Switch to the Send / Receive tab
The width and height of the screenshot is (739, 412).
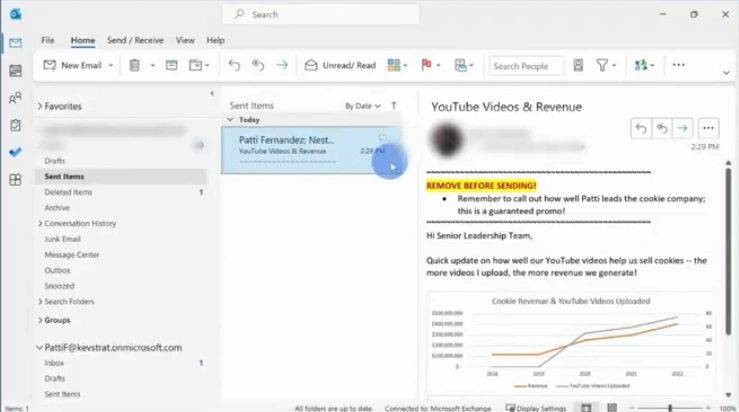pos(135,40)
